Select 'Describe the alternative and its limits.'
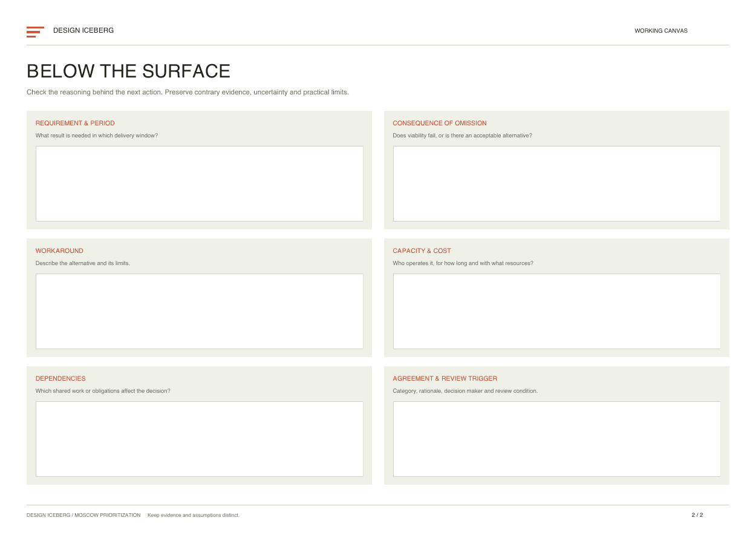756x535 pixels. pos(83,263)
